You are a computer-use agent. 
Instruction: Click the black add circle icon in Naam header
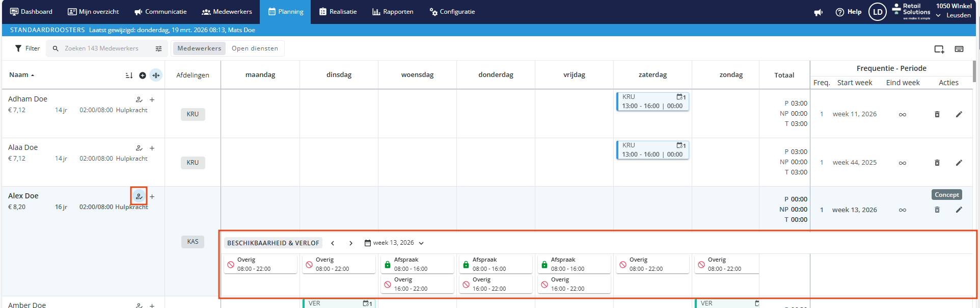click(143, 75)
